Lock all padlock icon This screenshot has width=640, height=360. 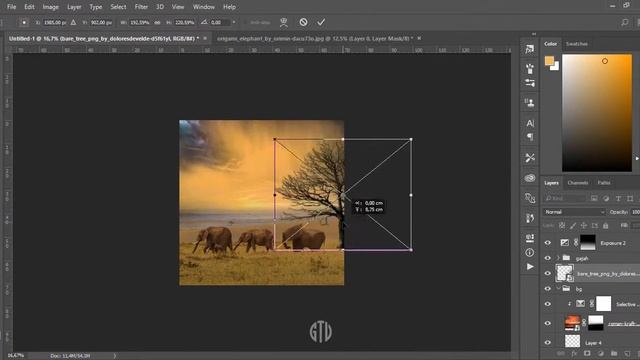click(x=606, y=225)
